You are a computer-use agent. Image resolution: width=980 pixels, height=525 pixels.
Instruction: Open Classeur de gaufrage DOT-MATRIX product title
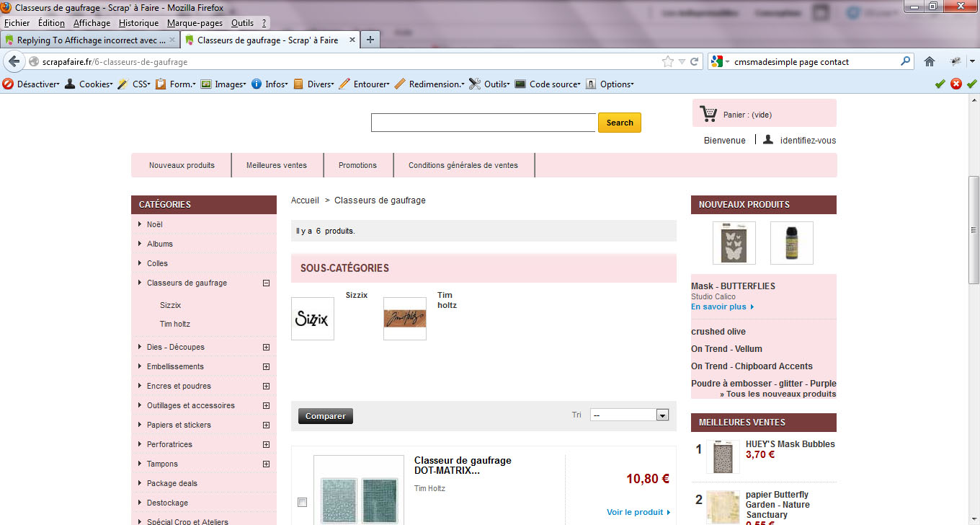point(463,465)
